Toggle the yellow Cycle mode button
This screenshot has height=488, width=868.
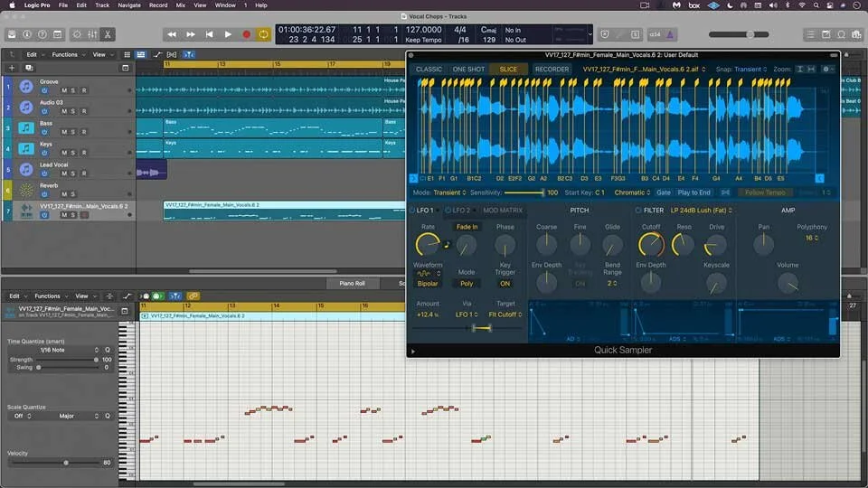click(x=263, y=34)
